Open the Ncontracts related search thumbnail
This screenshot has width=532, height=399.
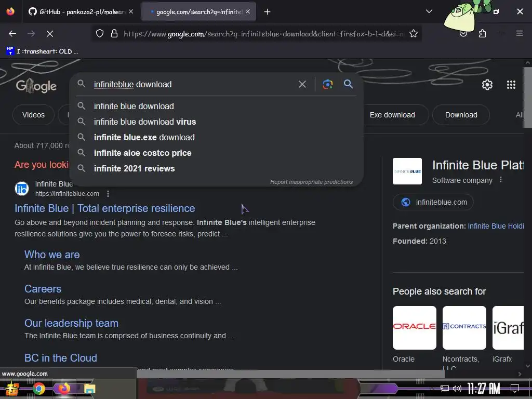tap(464, 328)
